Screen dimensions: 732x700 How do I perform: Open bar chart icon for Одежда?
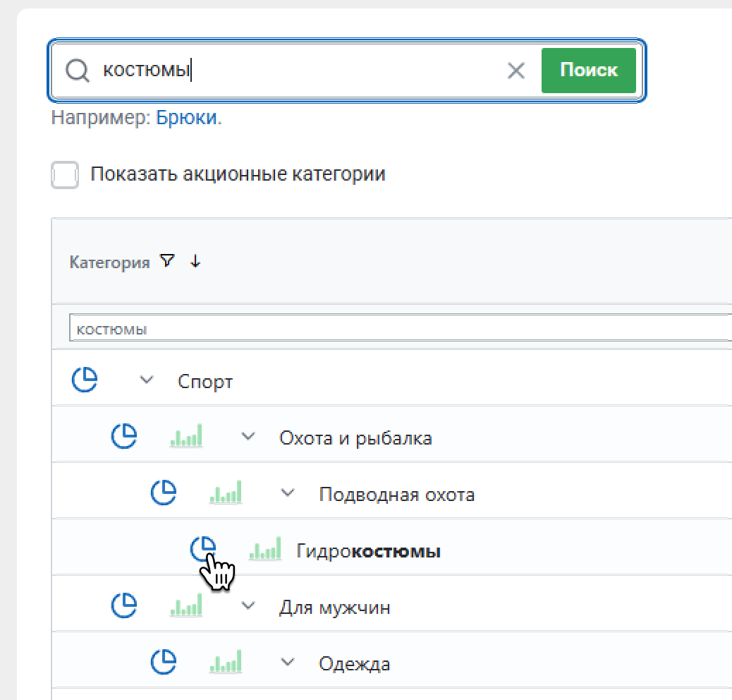click(226, 662)
